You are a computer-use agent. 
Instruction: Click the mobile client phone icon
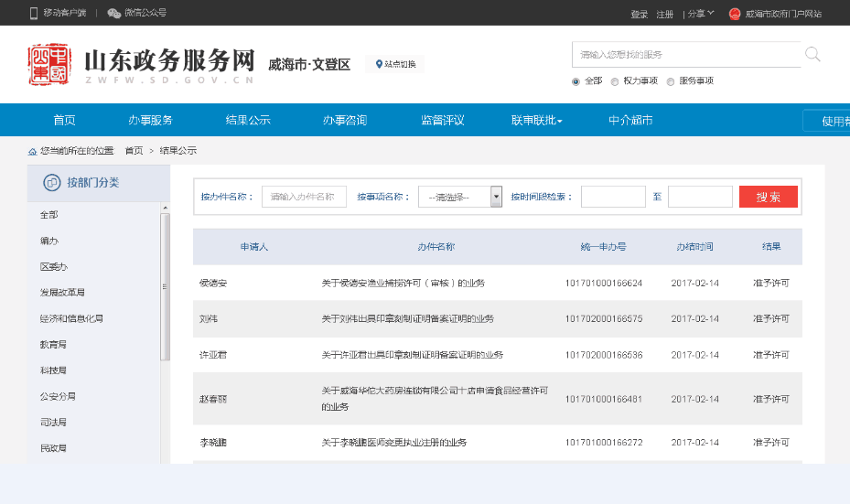[34, 13]
